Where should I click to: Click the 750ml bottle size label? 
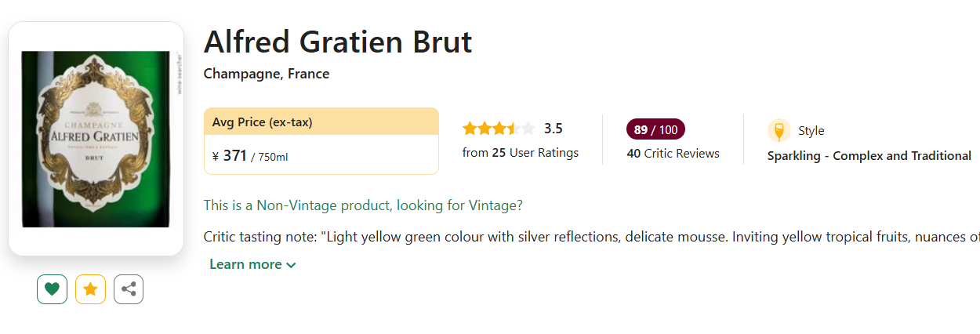pyautogui.click(x=273, y=158)
